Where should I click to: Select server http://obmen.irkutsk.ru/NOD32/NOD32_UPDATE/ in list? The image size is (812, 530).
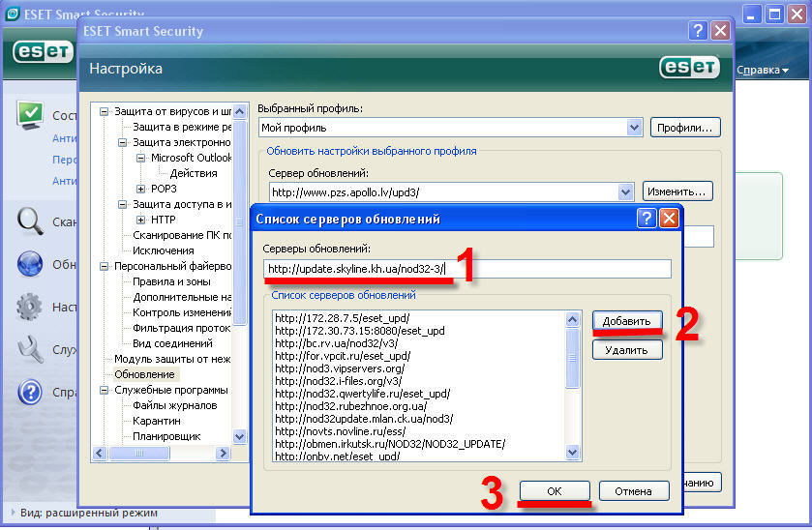(390, 444)
